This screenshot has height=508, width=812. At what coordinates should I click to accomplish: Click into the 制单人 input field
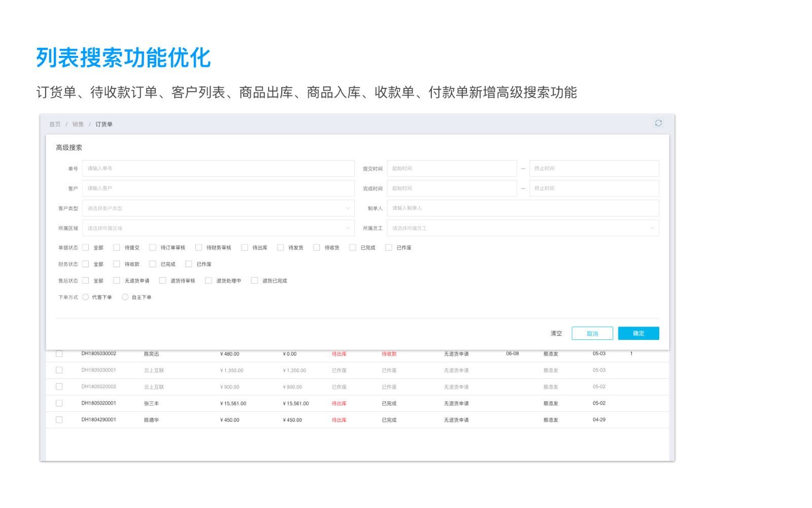point(523,208)
